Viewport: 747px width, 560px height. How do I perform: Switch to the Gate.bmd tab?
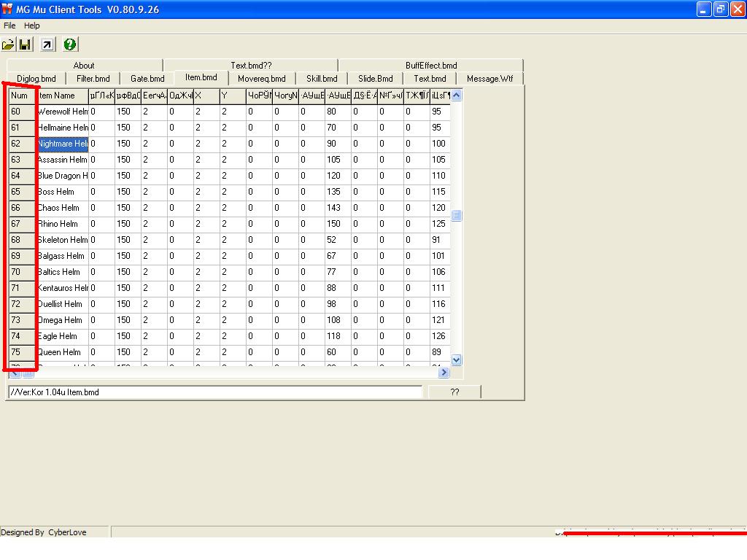coord(147,79)
